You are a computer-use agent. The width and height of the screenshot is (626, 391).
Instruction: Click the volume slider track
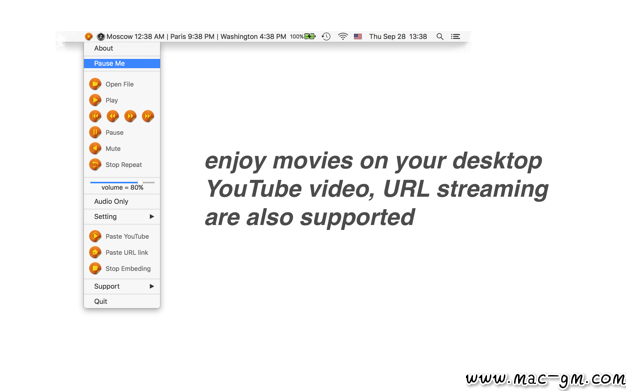122,182
